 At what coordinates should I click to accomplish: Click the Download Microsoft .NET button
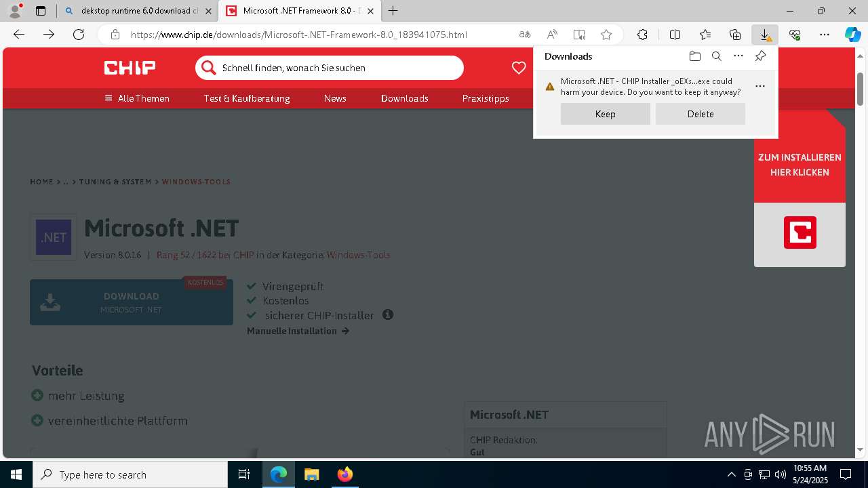tap(132, 302)
